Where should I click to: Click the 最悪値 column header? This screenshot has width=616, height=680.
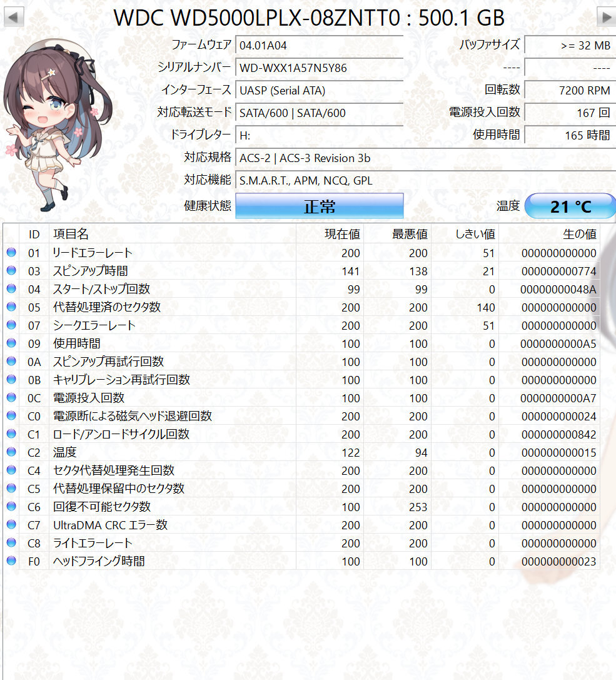point(398,234)
